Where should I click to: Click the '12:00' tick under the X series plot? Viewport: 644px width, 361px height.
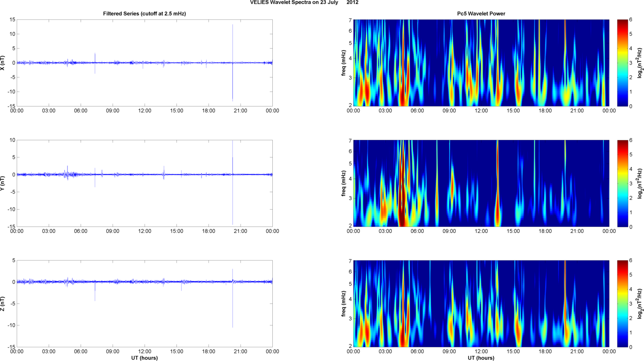144,111
